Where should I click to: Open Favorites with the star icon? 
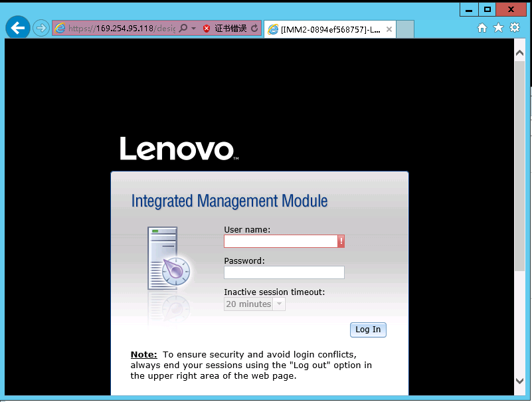498,27
